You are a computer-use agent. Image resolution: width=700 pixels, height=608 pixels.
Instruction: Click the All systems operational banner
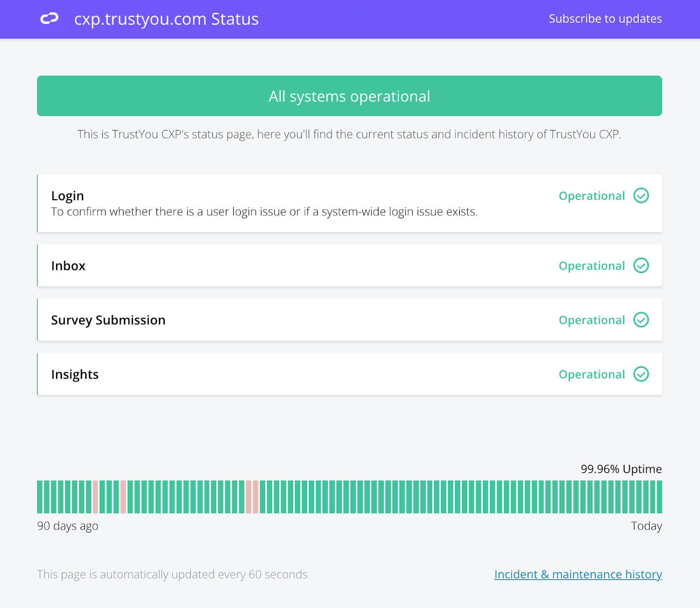(x=350, y=96)
